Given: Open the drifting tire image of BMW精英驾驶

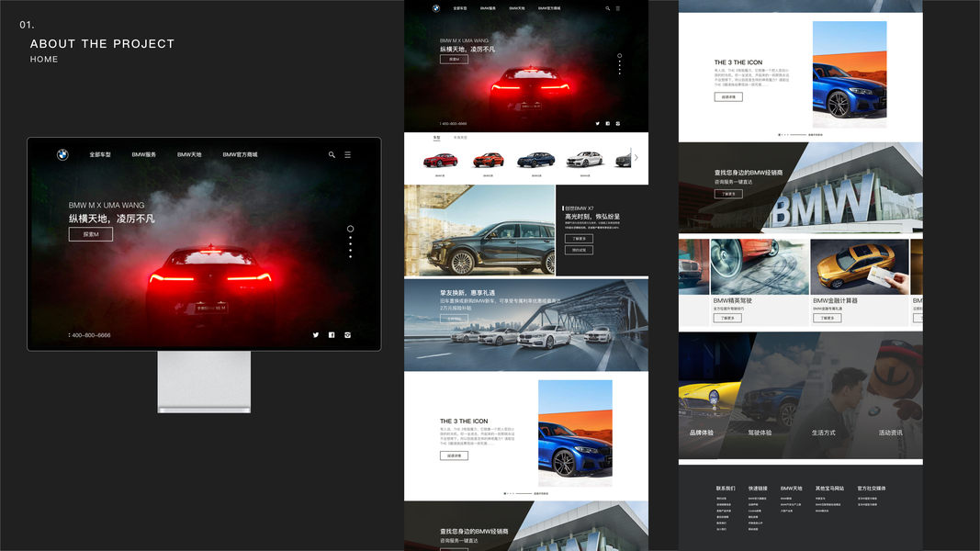Looking at the screenshot, I should [760, 266].
